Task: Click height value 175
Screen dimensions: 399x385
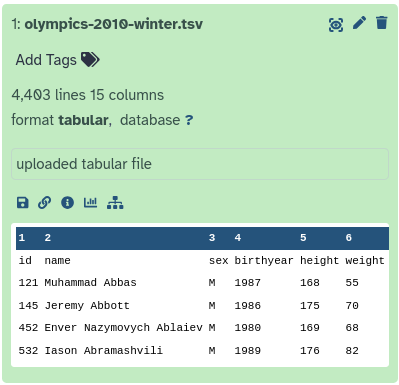Action: pyautogui.click(x=310, y=305)
